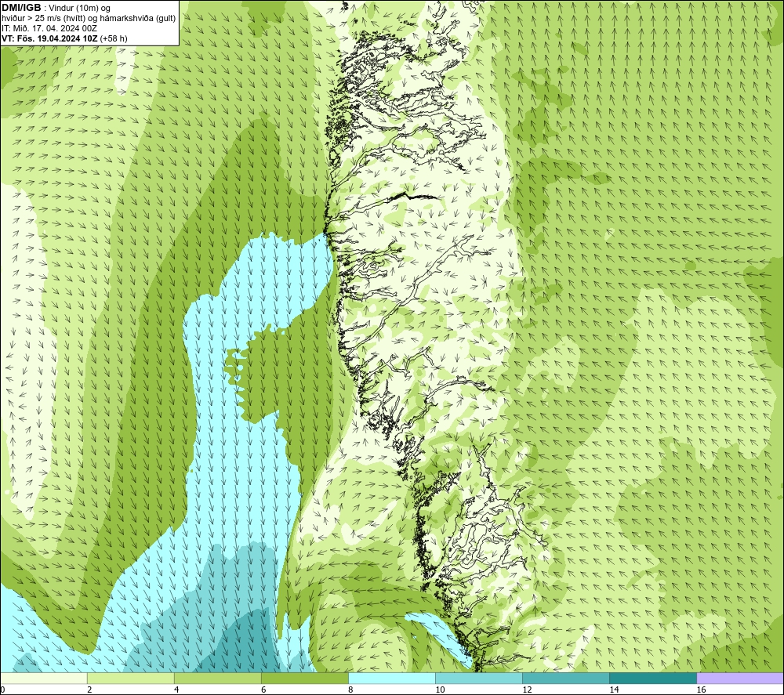Image resolution: width=784 pixels, height=695 pixels.
Task: Click the legend tick label '16'
Action: point(700,690)
